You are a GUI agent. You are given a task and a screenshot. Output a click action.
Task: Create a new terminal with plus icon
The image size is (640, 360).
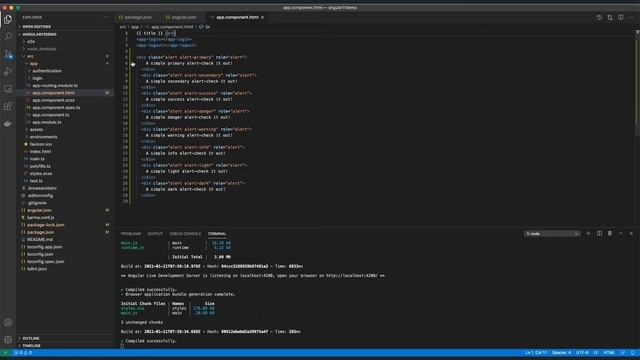[588, 233]
